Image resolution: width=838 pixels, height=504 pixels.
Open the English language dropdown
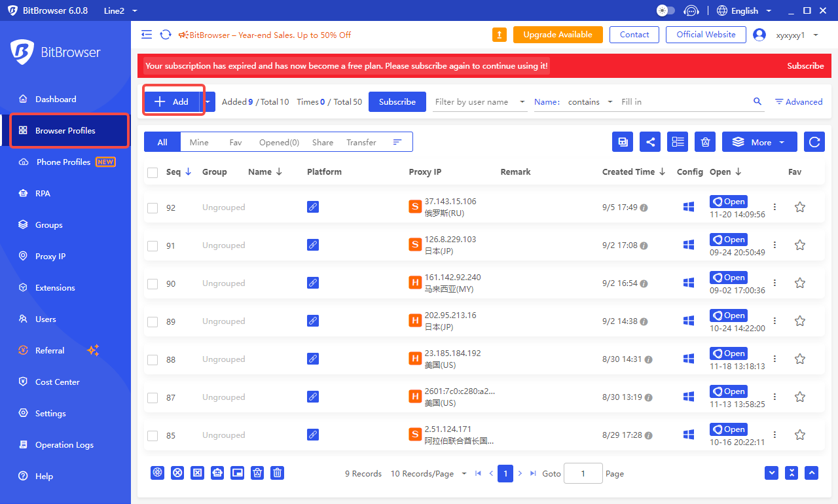pos(744,10)
